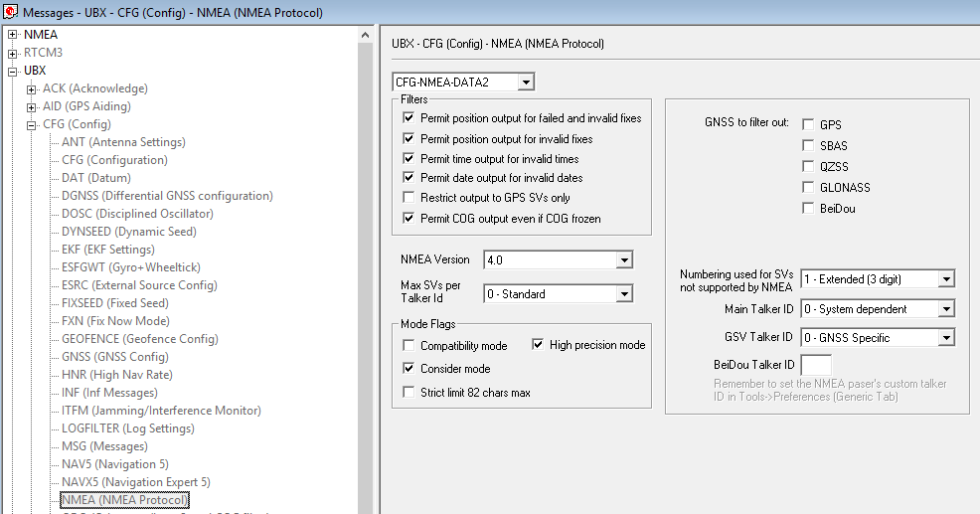Open the GSV Talker ID dropdown
Image resolution: width=980 pixels, height=514 pixels.
(946, 338)
